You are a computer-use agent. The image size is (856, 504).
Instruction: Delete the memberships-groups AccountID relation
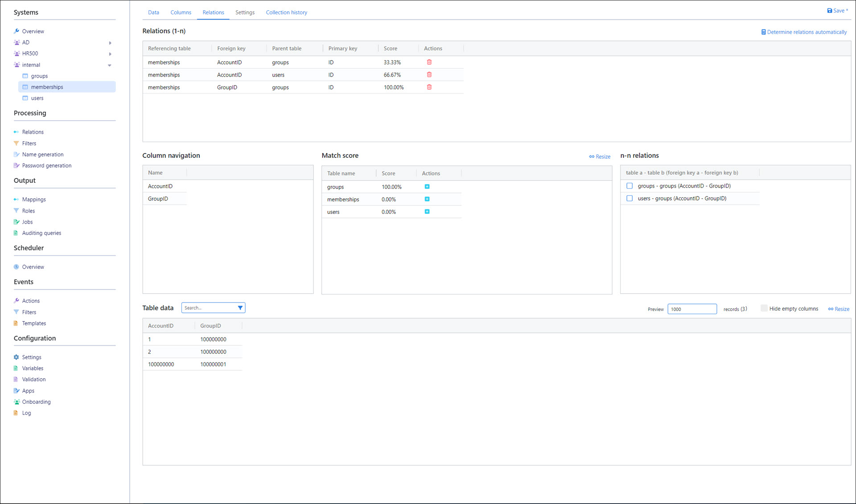point(429,62)
